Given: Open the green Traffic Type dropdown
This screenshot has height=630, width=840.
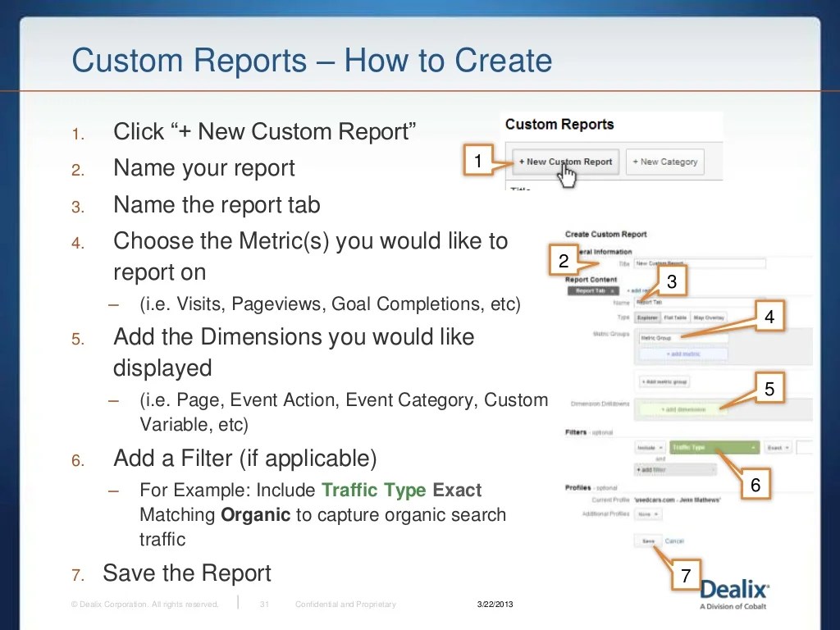Looking at the screenshot, I should coord(714,447).
